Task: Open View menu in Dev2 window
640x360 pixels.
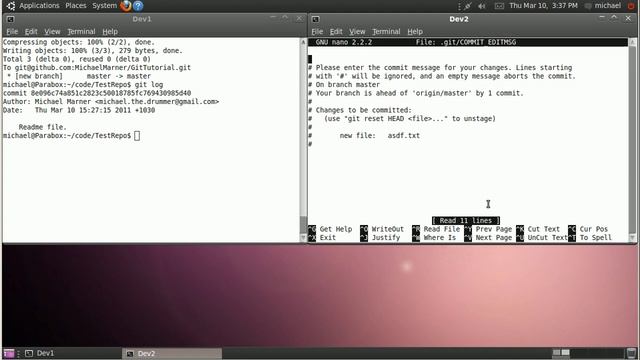Action: point(357,31)
